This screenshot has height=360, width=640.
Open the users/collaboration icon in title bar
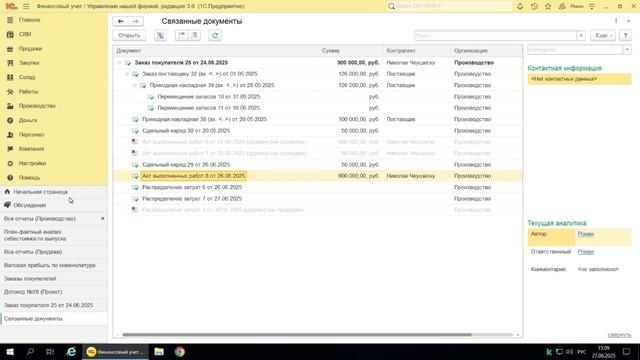pos(562,6)
